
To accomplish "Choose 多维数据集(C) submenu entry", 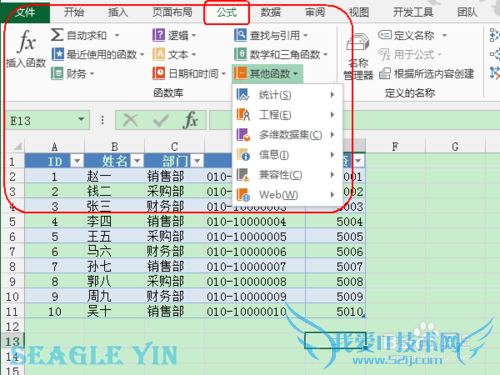I will 287,135.
